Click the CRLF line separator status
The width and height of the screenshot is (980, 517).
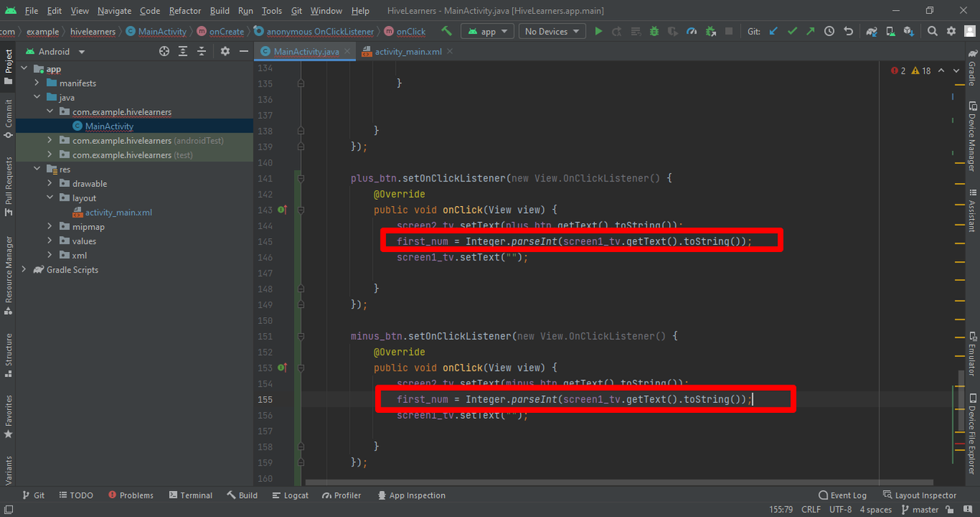tap(811, 509)
